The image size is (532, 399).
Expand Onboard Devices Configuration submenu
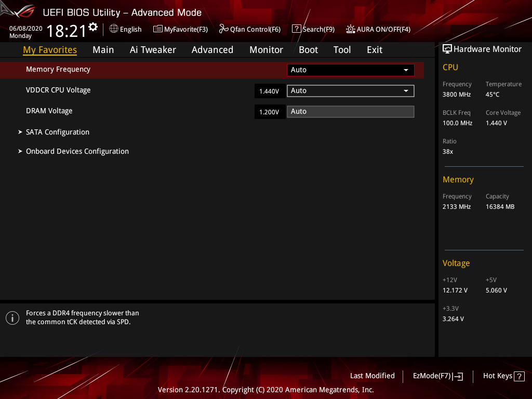[77, 151]
